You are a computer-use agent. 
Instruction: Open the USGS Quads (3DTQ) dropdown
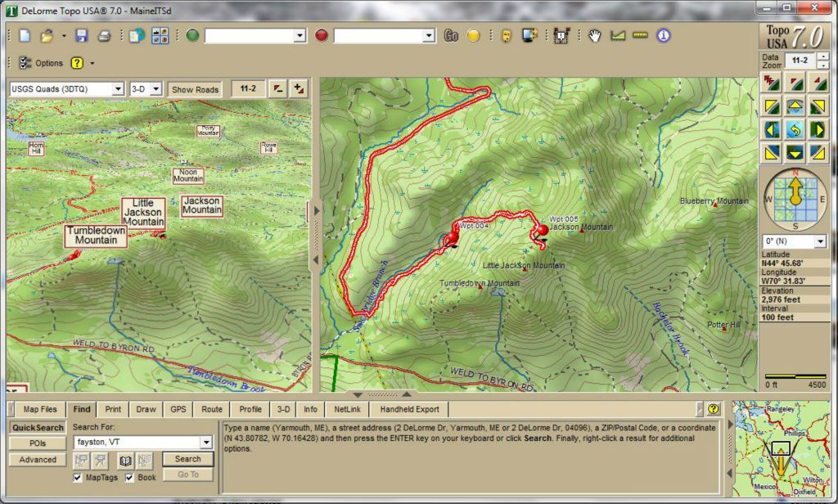coord(118,89)
